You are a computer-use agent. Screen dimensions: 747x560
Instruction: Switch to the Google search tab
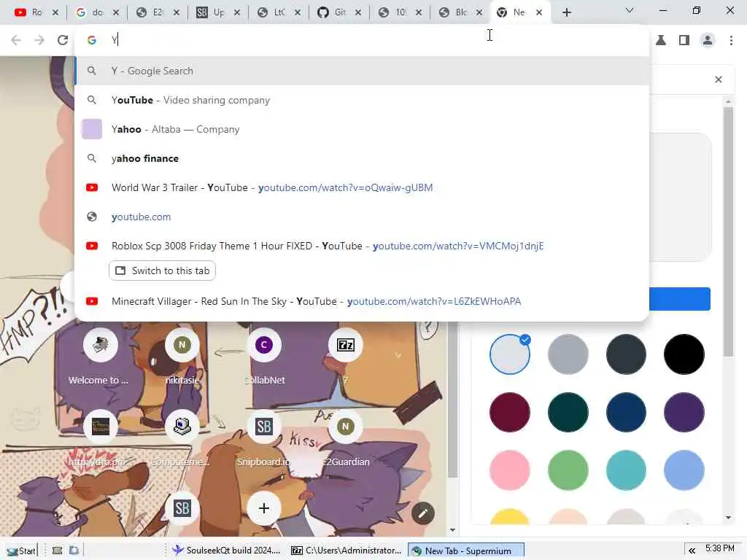[96, 12]
